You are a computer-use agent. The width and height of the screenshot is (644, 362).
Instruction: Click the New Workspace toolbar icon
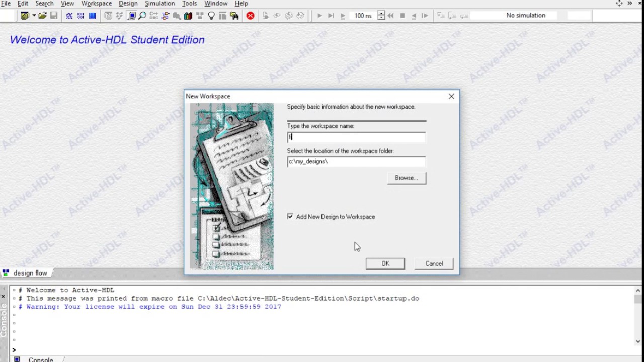[x=25, y=16]
